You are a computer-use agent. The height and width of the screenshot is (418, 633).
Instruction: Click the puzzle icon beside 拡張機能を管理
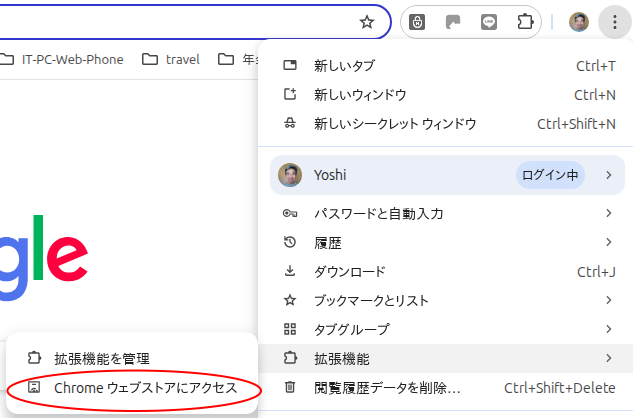tap(34, 358)
